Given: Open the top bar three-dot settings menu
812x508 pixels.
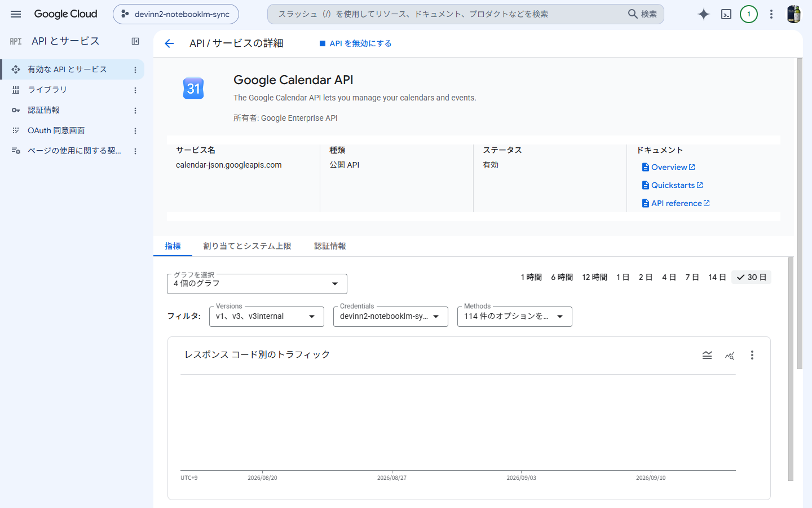Looking at the screenshot, I should (771, 14).
